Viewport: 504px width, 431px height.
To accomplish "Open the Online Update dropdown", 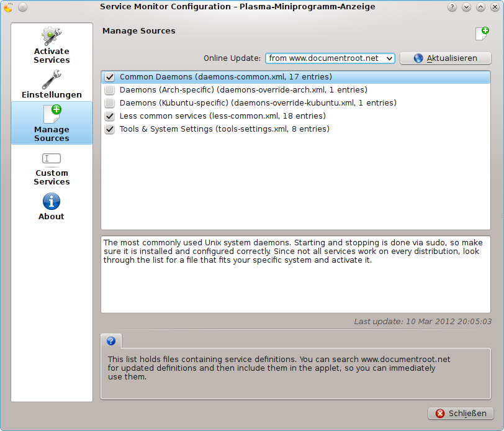I will (389, 58).
